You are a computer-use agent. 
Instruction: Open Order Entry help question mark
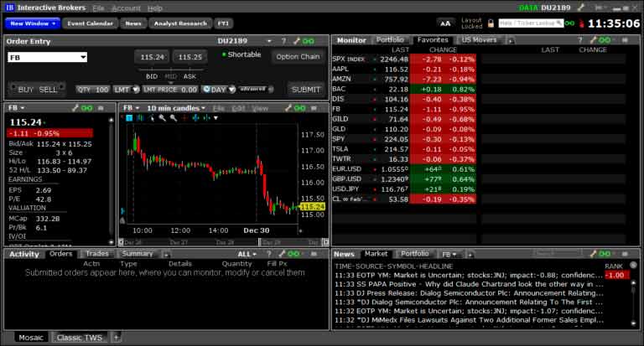[283, 41]
